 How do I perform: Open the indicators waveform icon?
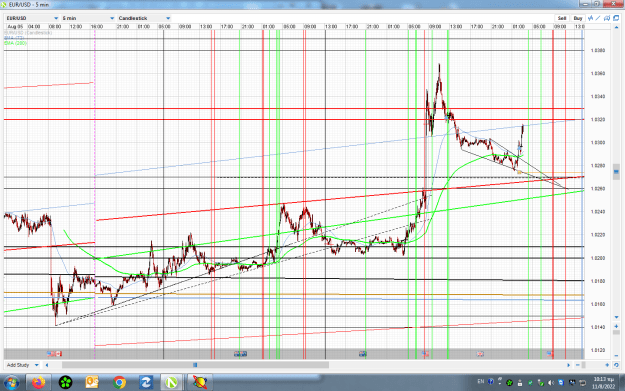click(591, 18)
